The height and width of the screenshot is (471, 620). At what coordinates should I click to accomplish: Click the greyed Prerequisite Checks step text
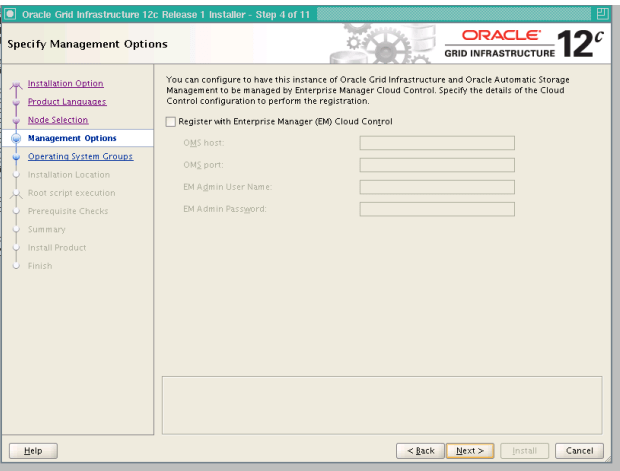coord(68,211)
